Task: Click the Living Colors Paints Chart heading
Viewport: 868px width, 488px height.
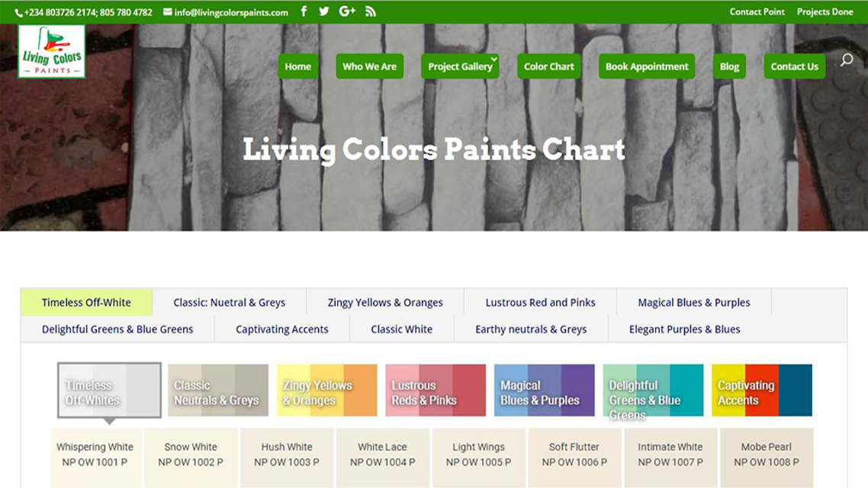Action: [434, 149]
